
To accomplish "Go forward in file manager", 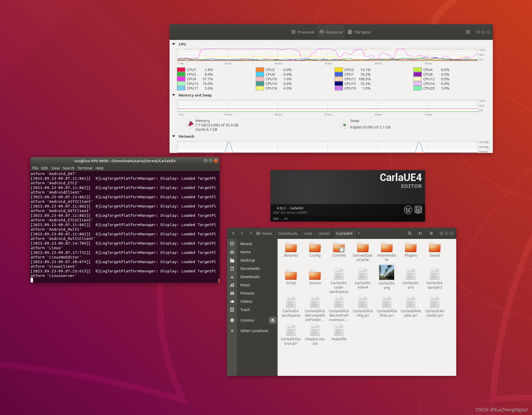I will click(242, 233).
